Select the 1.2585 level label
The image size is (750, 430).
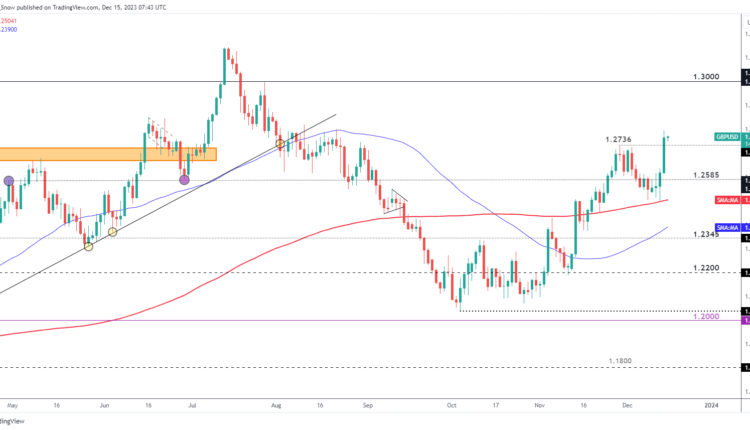pyautogui.click(x=705, y=175)
